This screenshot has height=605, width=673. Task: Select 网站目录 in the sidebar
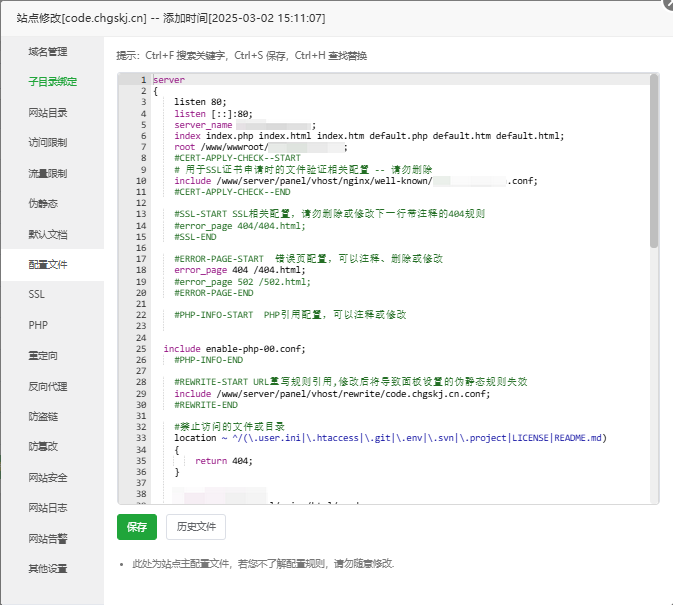48,112
